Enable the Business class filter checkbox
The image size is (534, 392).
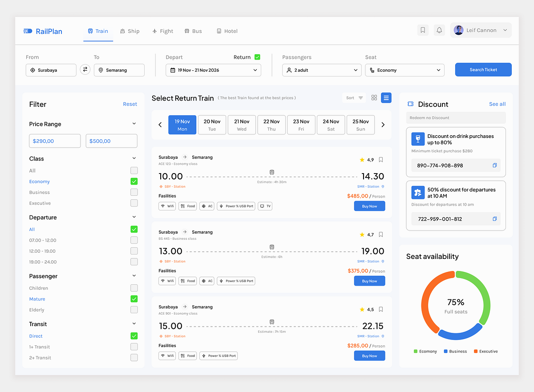pos(134,192)
